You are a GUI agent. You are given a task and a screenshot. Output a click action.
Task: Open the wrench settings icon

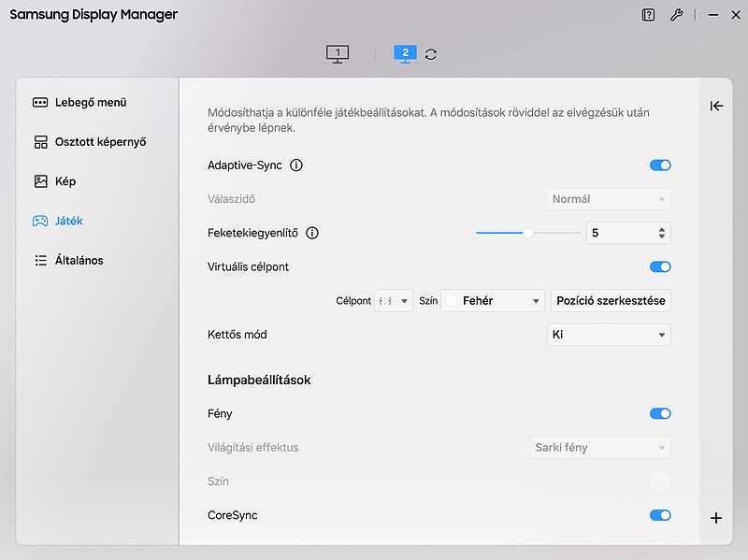pyautogui.click(x=676, y=15)
